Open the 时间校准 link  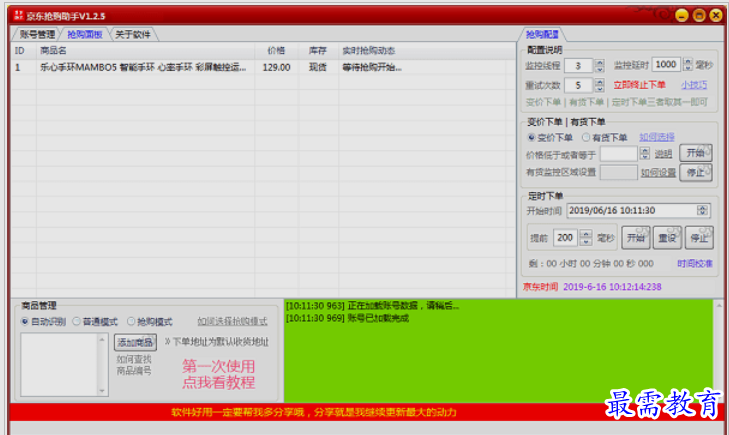tap(695, 264)
